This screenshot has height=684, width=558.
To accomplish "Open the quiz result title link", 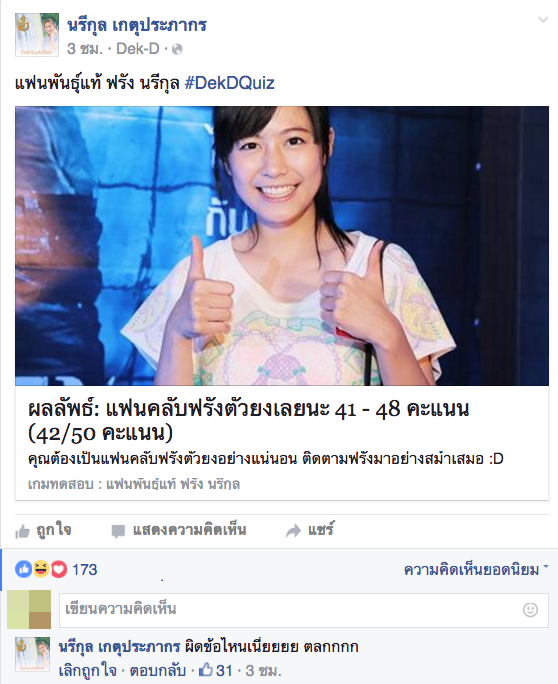I will (249, 421).
